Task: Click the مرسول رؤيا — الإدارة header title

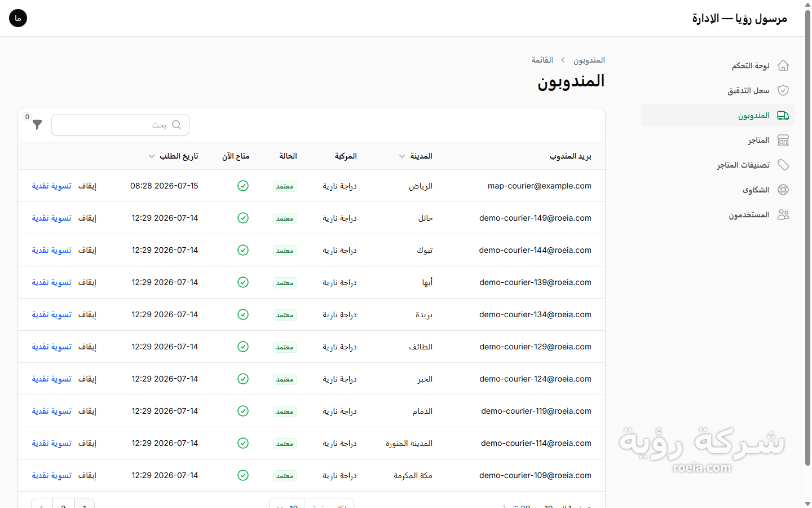Action: click(740, 18)
